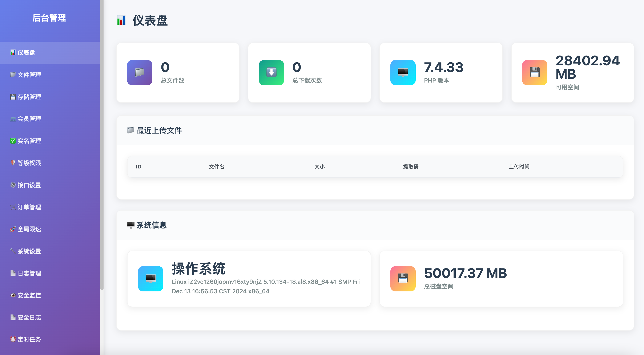Screen dimensions: 644x355
Task: Click the wrench icon beside 系统设置
Action: tap(13, 251)
